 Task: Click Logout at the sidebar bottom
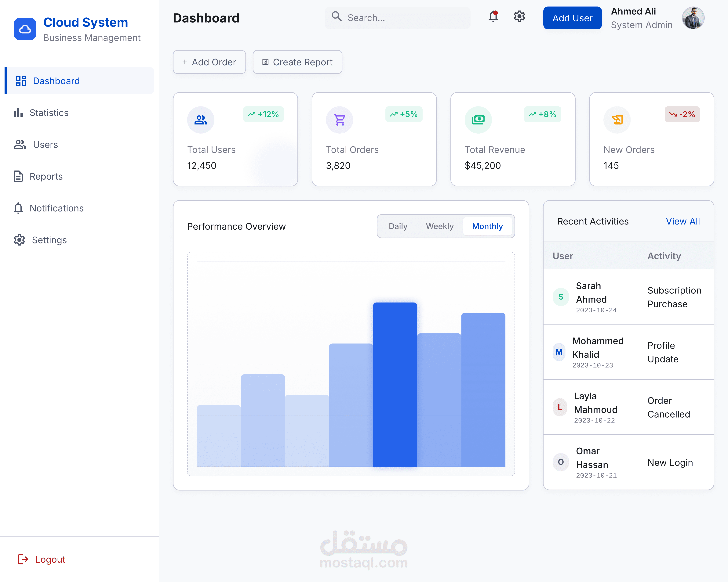[x=42, y=559]
